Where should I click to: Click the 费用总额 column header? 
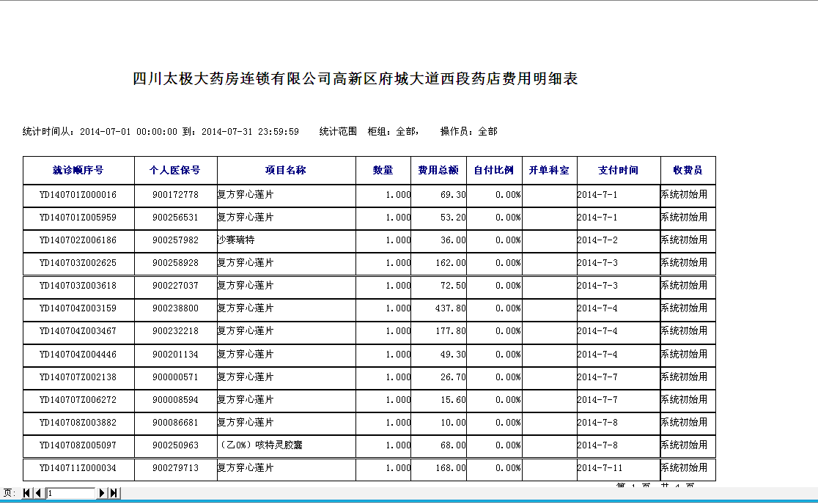pos(438,171)
